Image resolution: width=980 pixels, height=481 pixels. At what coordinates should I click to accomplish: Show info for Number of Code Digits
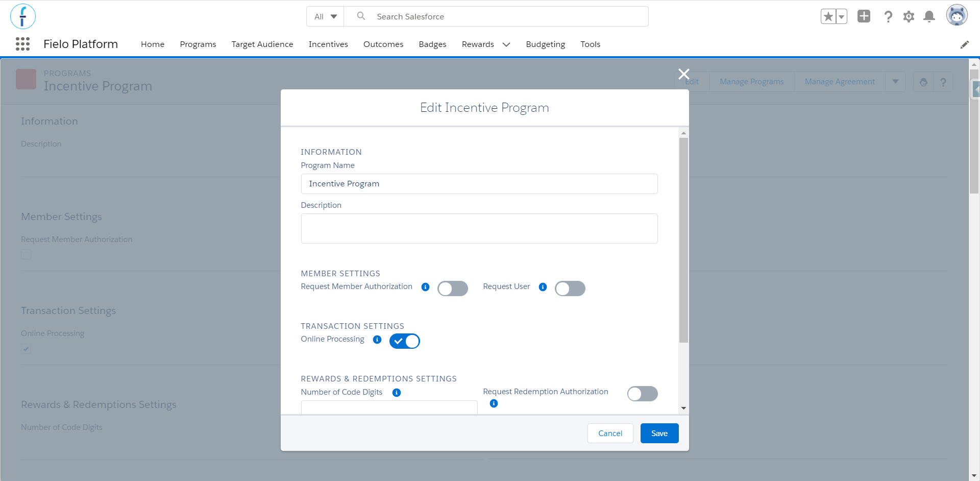pos(397,393)
